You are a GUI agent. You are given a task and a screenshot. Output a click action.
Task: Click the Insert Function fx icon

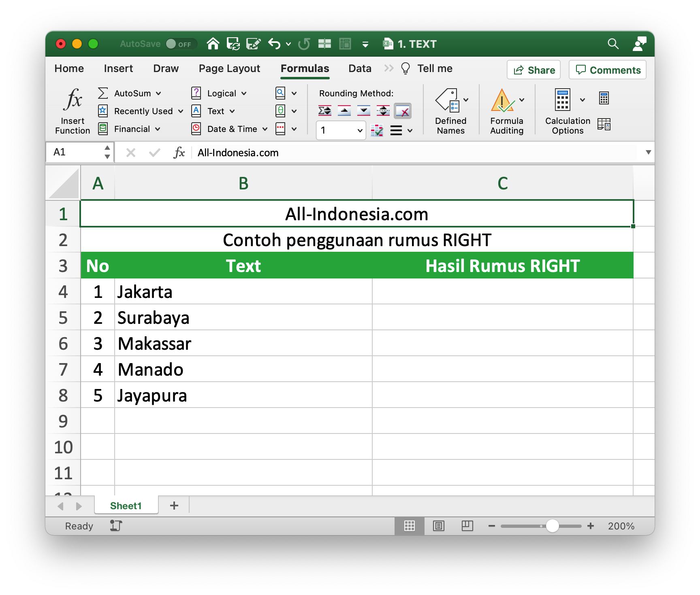tap(73, 100)
